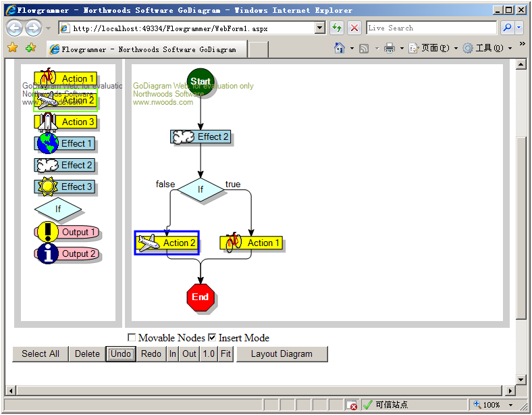Click the vertical scrollbar up arrow
532x415 pixels.
pyautogui.click(x=521, y=64)
